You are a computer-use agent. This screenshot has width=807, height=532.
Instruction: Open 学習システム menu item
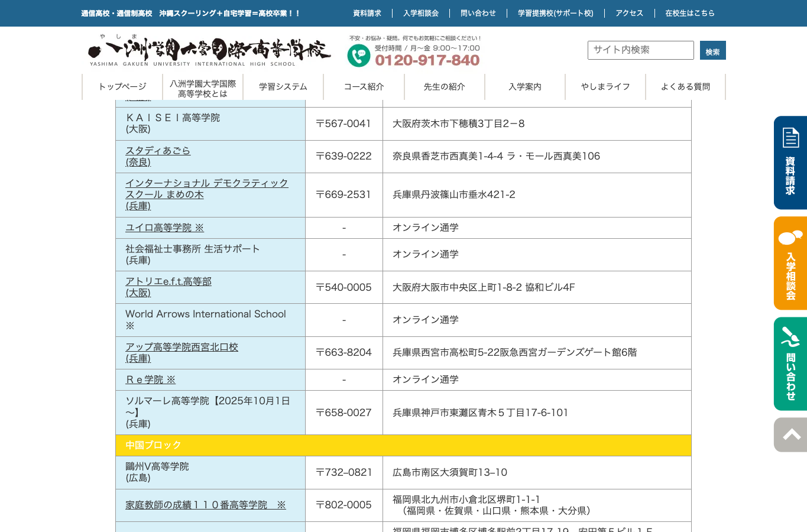[x=283, y=87]
